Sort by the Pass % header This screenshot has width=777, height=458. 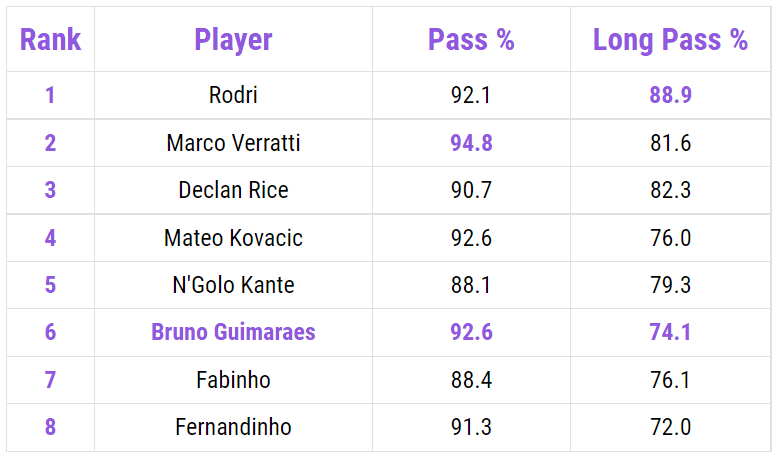[471, 40]
